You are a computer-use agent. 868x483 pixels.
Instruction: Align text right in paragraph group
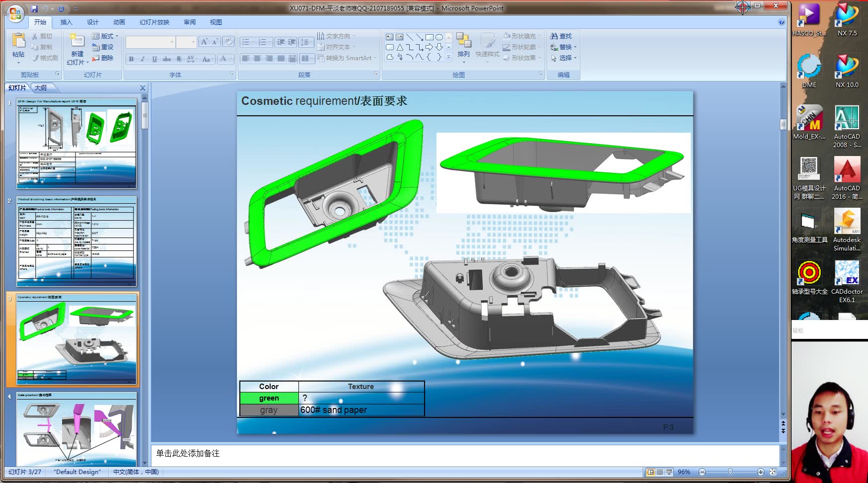pos(269,59)
